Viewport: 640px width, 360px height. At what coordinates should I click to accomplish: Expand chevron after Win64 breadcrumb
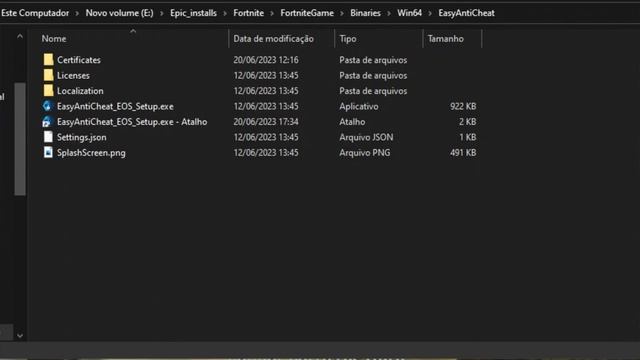click(430, 13)
